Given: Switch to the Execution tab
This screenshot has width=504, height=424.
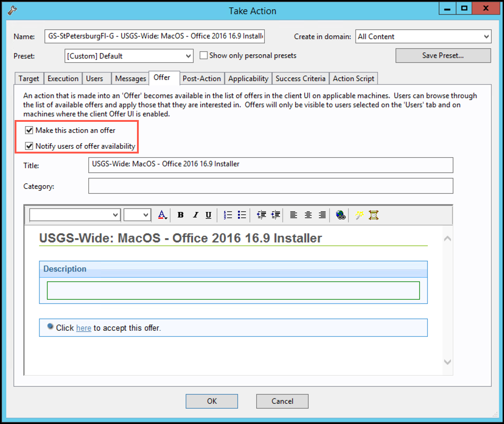Looking at the screenshot, I should (63, 79).
